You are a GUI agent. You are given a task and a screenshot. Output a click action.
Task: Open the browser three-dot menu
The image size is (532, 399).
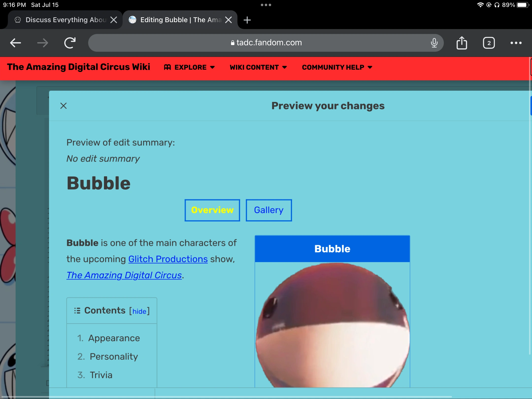[x=516, y=43]
